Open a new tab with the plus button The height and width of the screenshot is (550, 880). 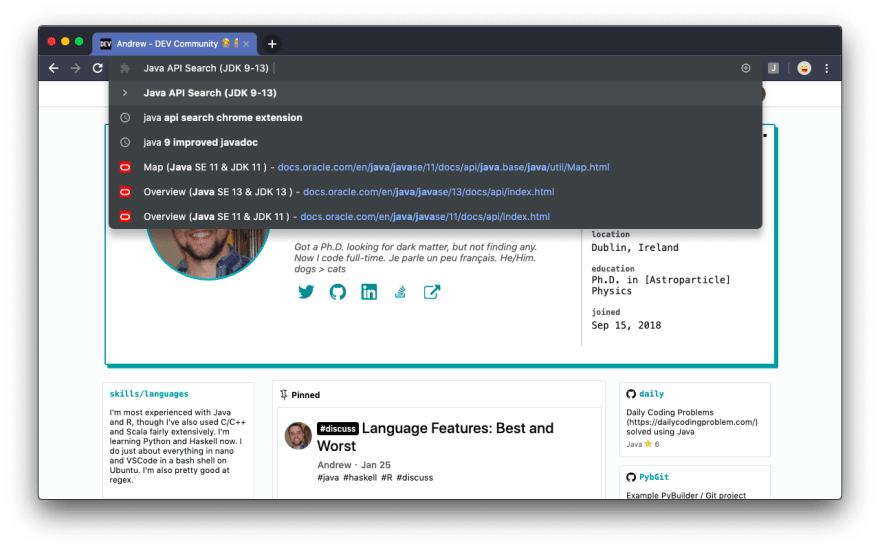pos(272,44)
